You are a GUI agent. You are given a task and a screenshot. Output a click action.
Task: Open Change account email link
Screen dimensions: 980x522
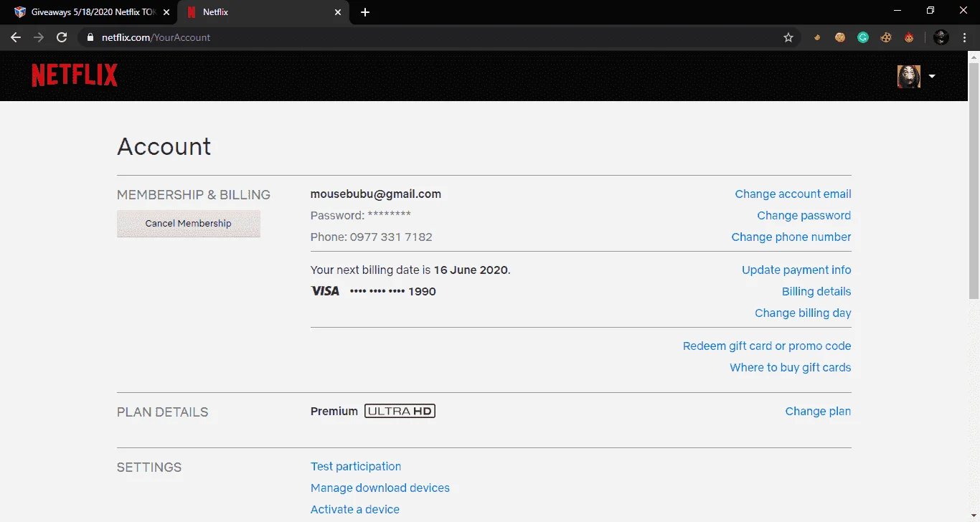[x=793, y=194]
